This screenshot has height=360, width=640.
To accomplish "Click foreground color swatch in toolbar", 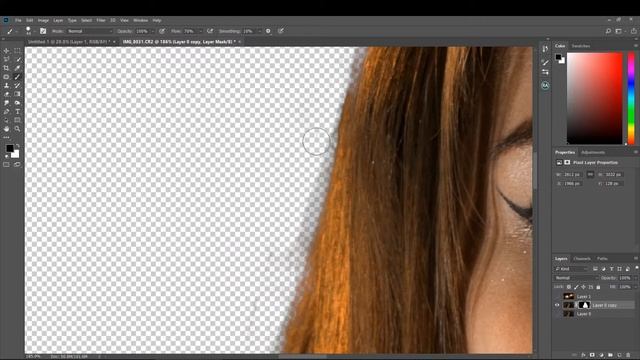I will click(x=10, y=148).
